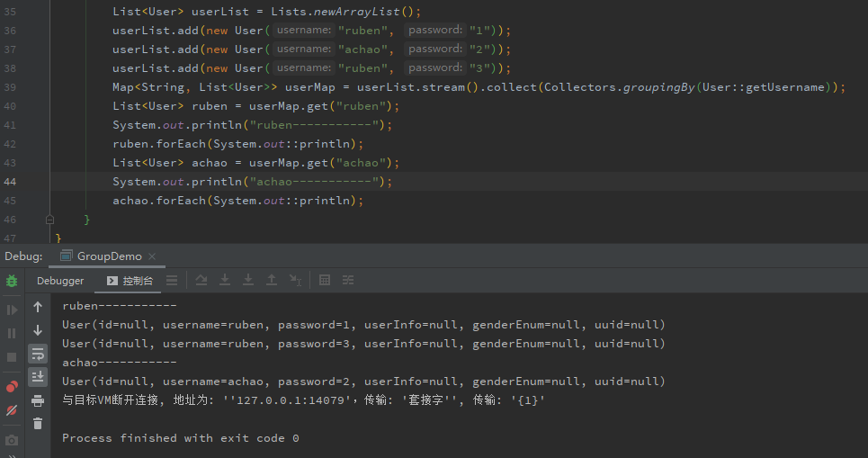Select the 控制台 console tab

pyautogui.click(x=130, y=281)
